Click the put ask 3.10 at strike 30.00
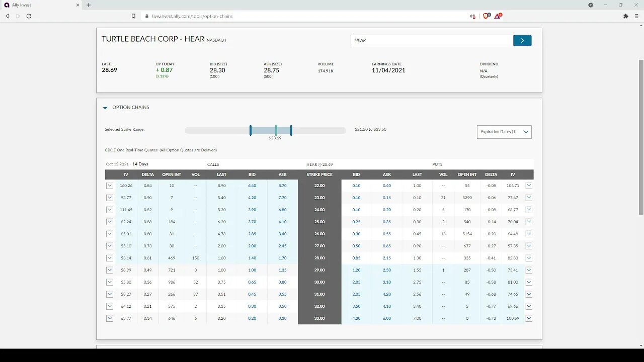The width and height of the screenshot is (644, 362). click(386, 282)
